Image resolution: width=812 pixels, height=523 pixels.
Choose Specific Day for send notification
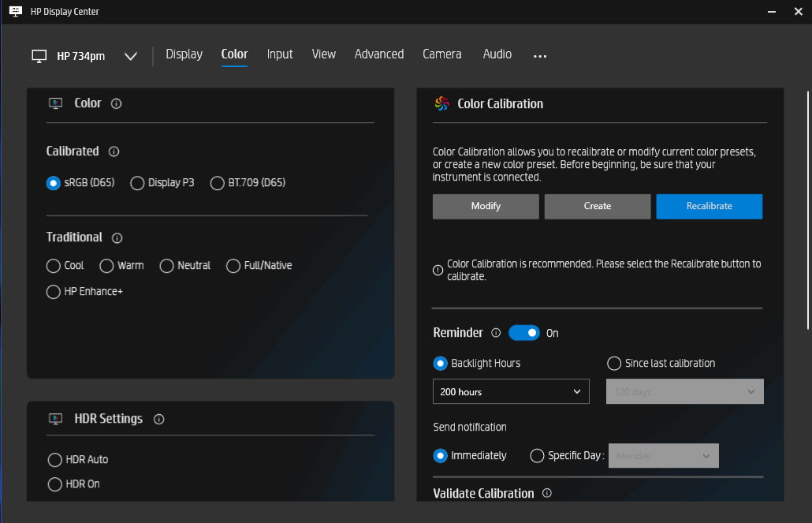click(567, 456)
